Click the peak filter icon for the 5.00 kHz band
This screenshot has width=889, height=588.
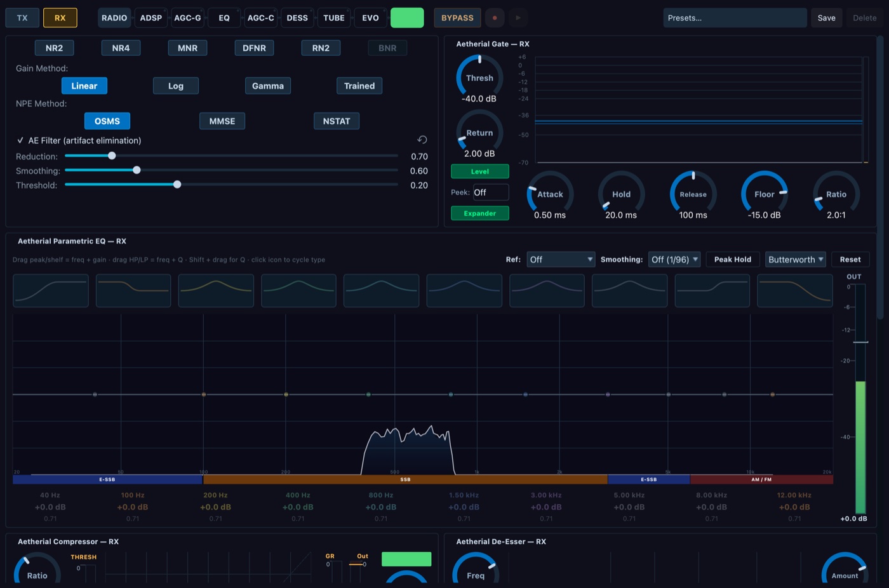[629, 291]
